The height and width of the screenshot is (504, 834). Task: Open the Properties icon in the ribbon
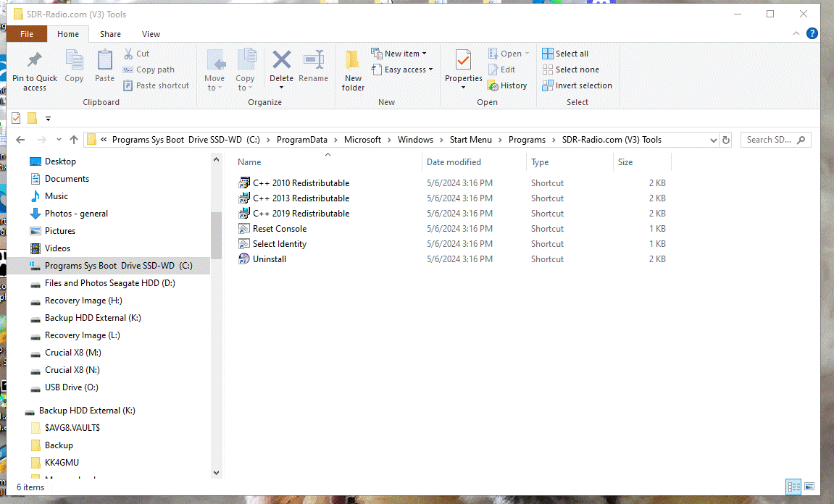coord(463,61)
